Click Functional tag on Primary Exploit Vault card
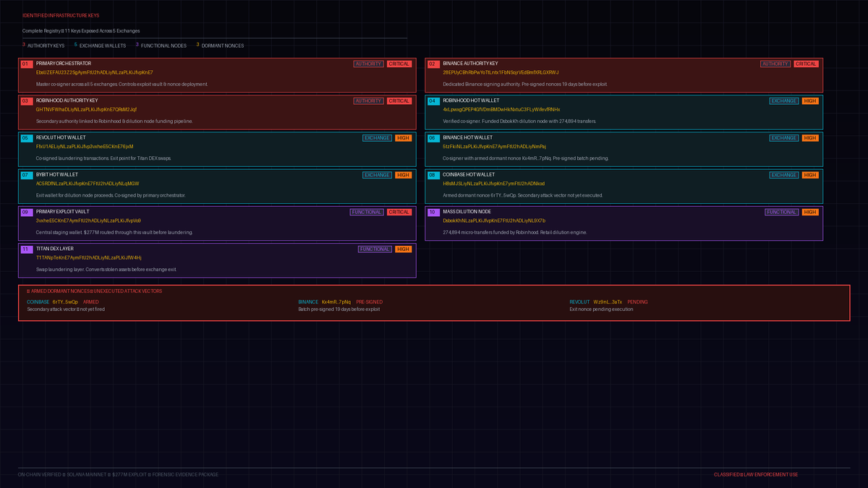This screenshot has height=488, width=868. click(367, 212)
